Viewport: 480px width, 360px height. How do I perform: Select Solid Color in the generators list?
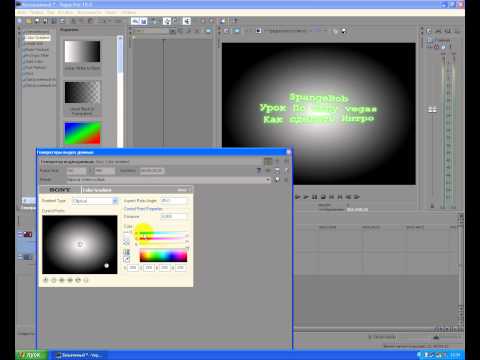point(34,62)
